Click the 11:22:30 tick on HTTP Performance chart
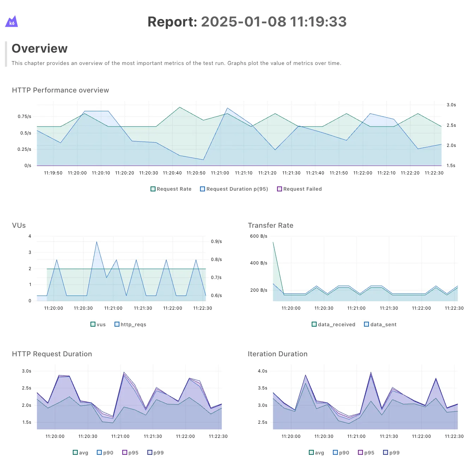470x476 pixels. click(434, 173)
